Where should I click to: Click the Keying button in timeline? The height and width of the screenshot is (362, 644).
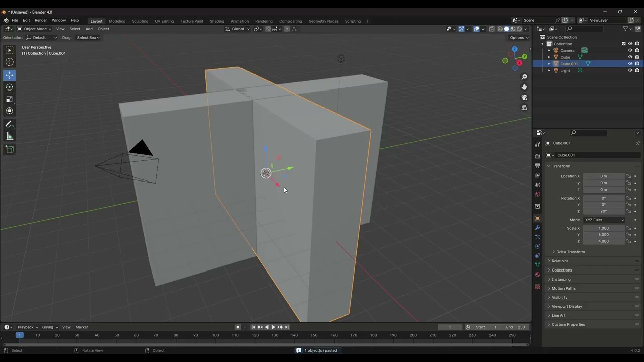pos(49,327)
